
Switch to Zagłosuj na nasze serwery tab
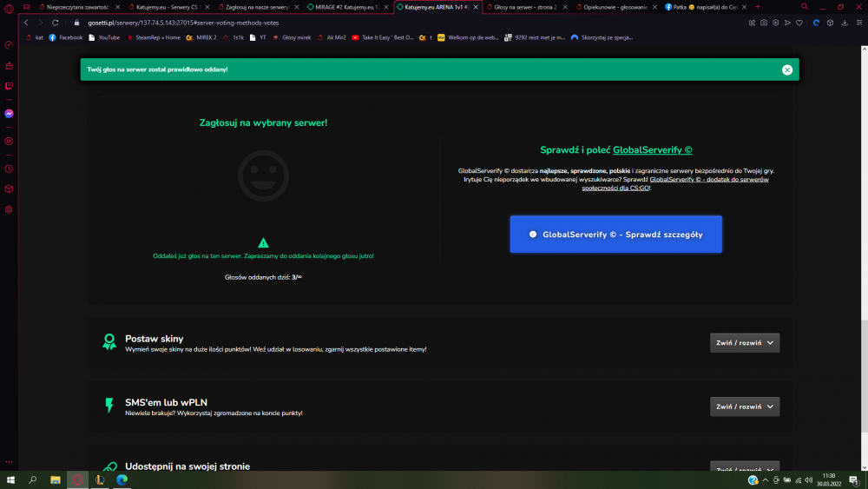coord(257,7)
